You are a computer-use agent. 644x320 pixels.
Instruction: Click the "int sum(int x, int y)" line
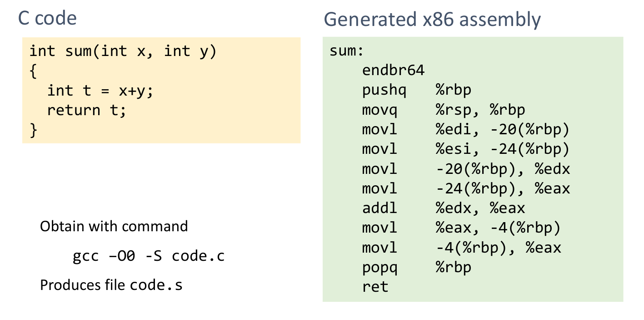tap(123, 51)
